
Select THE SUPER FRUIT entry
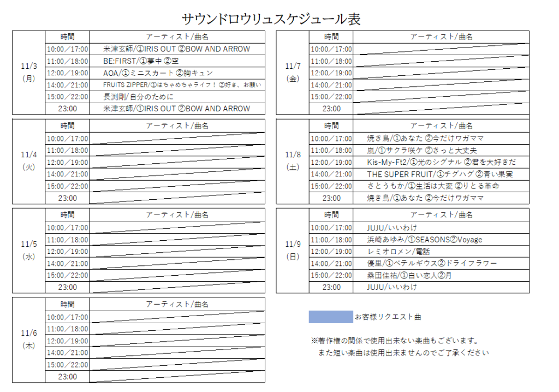[x=439, y=174]
